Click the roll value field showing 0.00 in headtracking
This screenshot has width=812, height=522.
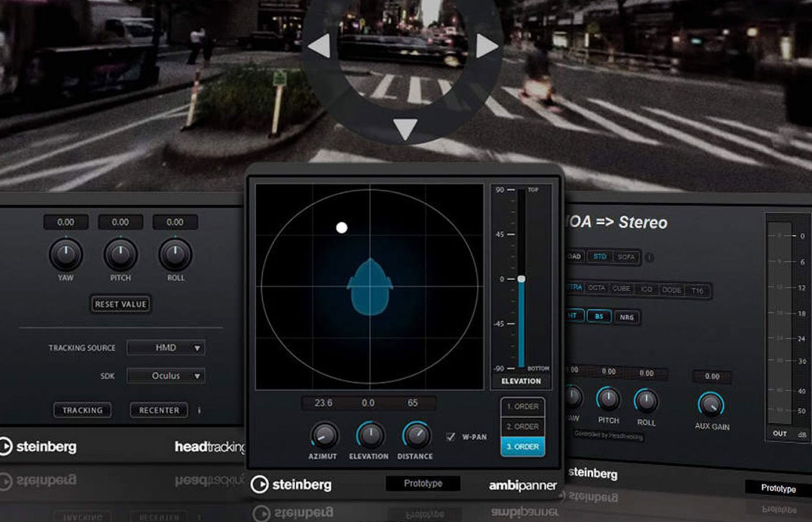[x=175, y=222]
